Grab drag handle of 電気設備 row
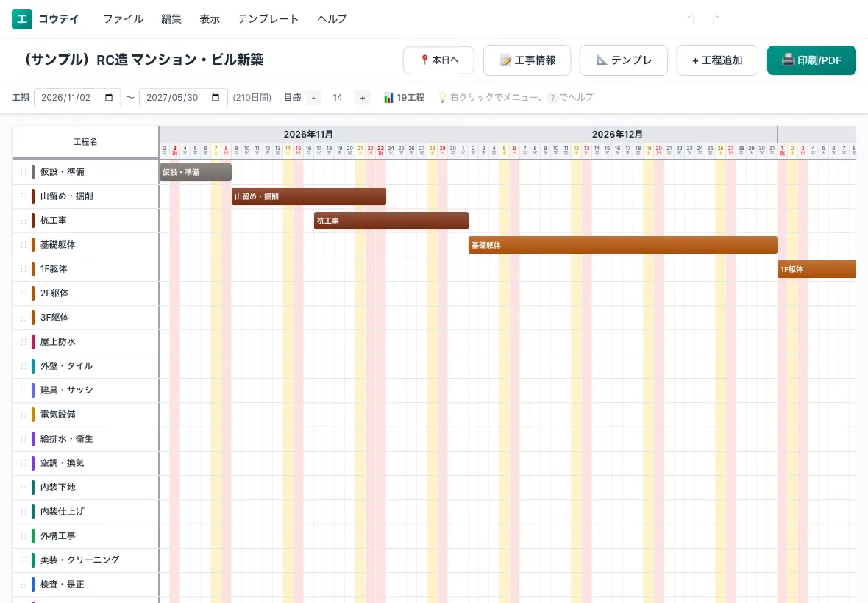The image size is (868, 603). tap(24, 414)
